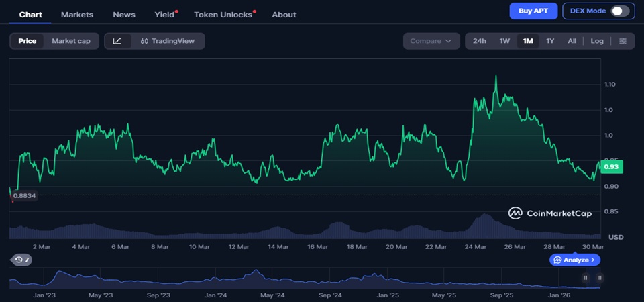
Task: Select the Price view
Action: (27, 41)
